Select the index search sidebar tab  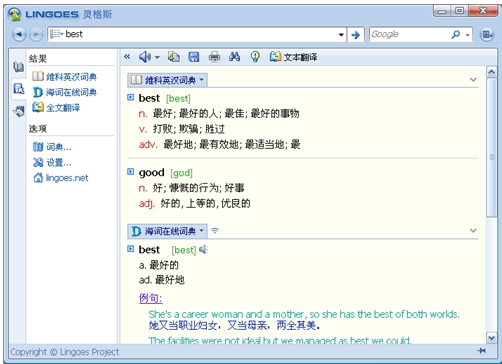[19, 89]
